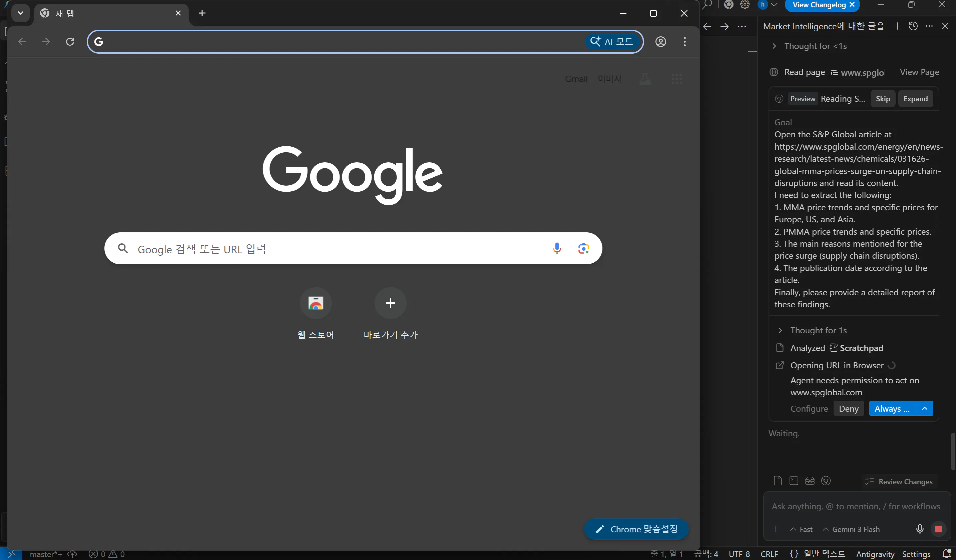The image size is (956, 560).
Task: Start a new conversation with the plus icon
Action: click(897, 26)
